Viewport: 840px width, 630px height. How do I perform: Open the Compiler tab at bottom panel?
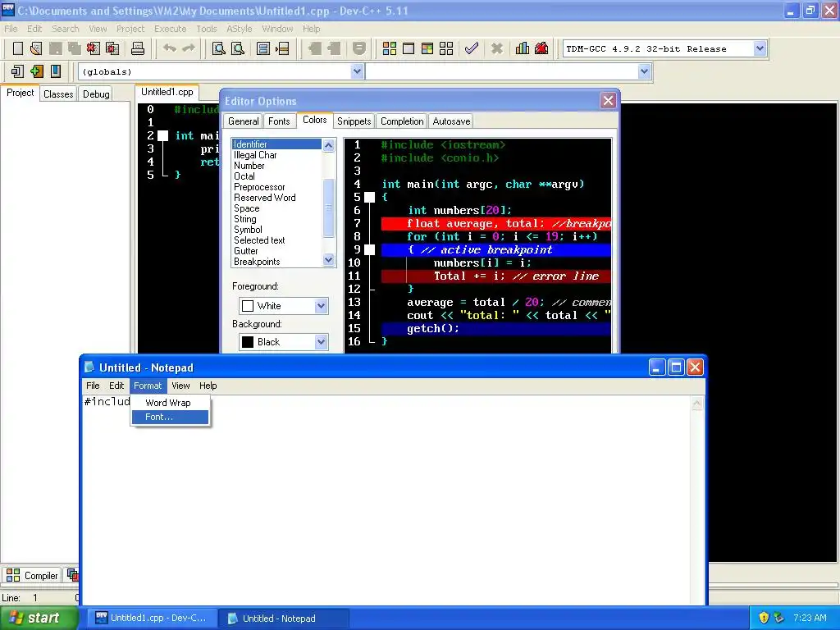pos(32,575)
